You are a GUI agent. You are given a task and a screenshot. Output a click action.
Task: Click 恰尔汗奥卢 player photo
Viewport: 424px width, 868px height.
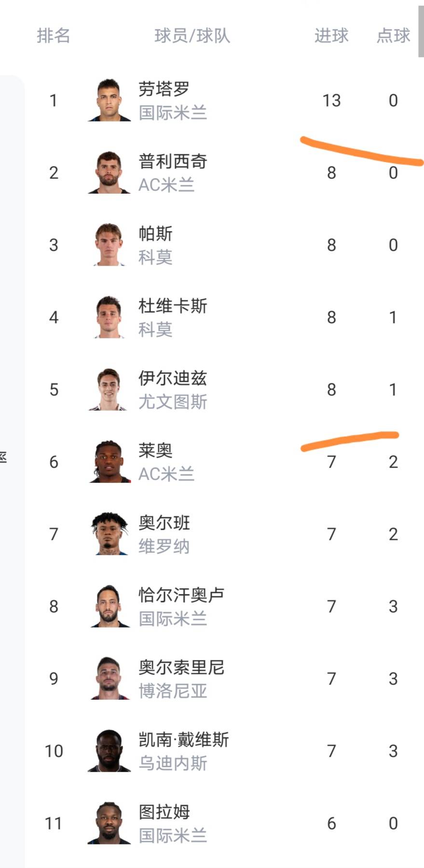point(109,606)
